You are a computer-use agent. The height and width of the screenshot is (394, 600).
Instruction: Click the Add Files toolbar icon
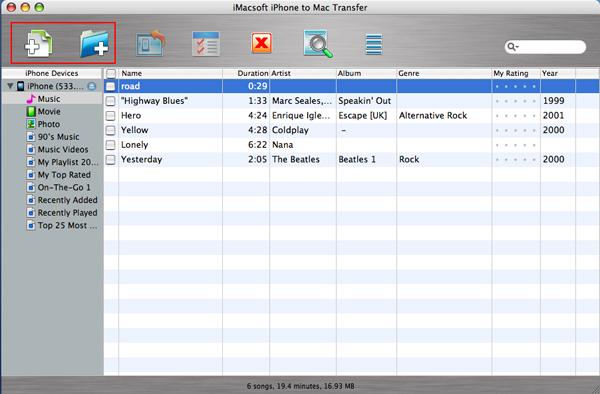pyautogui.click(x=38, y=44)
